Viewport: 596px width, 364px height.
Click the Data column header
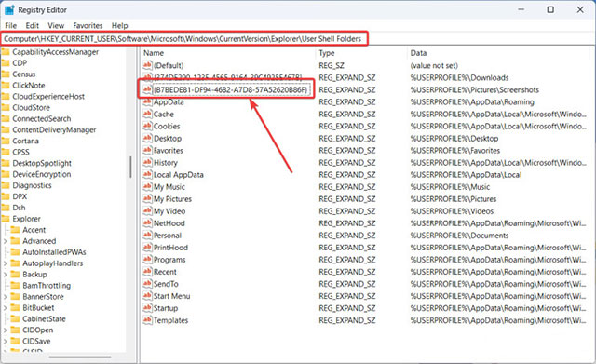(x=418, y=53)
